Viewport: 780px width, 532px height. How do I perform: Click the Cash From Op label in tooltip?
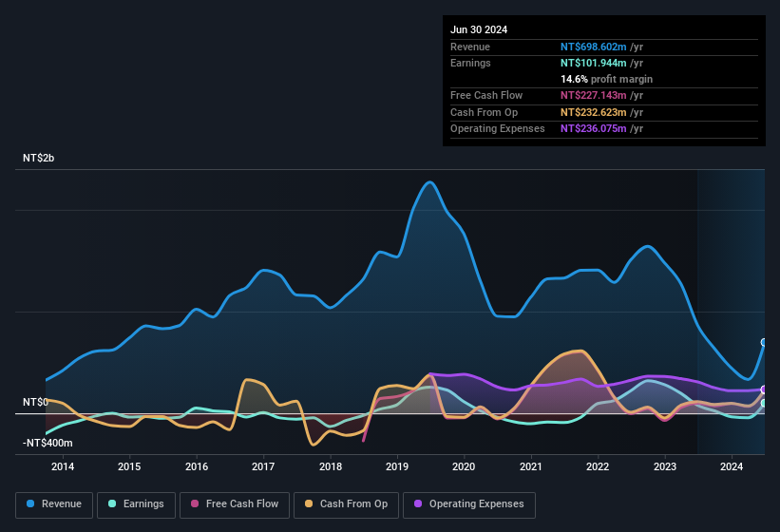coord(484,112)
